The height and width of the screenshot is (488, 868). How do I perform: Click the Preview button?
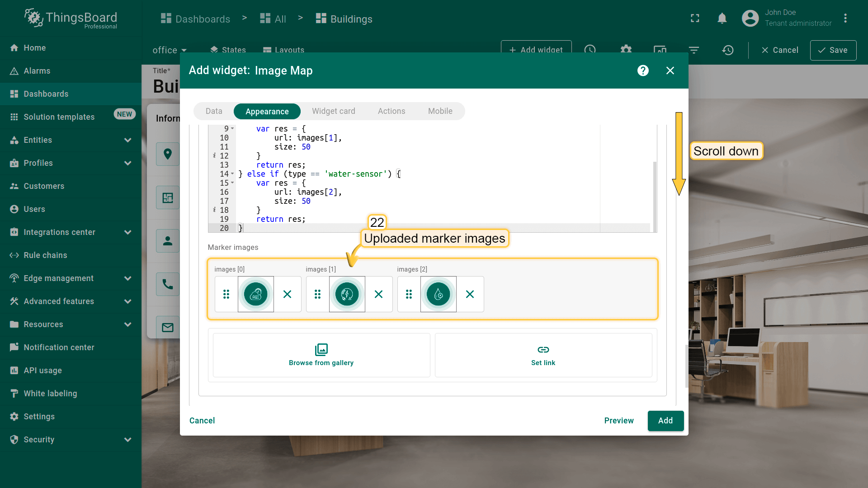(x=618, y=421)
